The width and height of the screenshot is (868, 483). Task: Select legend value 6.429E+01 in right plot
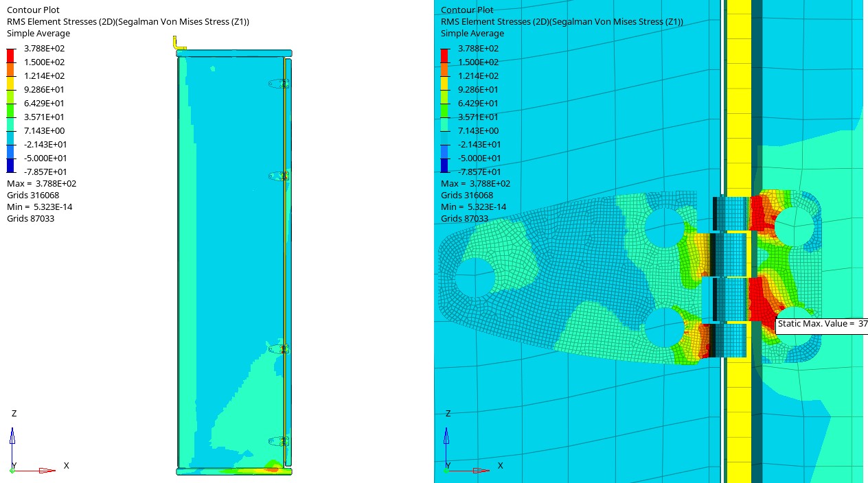pyautogui.click(x=478, y=104)
